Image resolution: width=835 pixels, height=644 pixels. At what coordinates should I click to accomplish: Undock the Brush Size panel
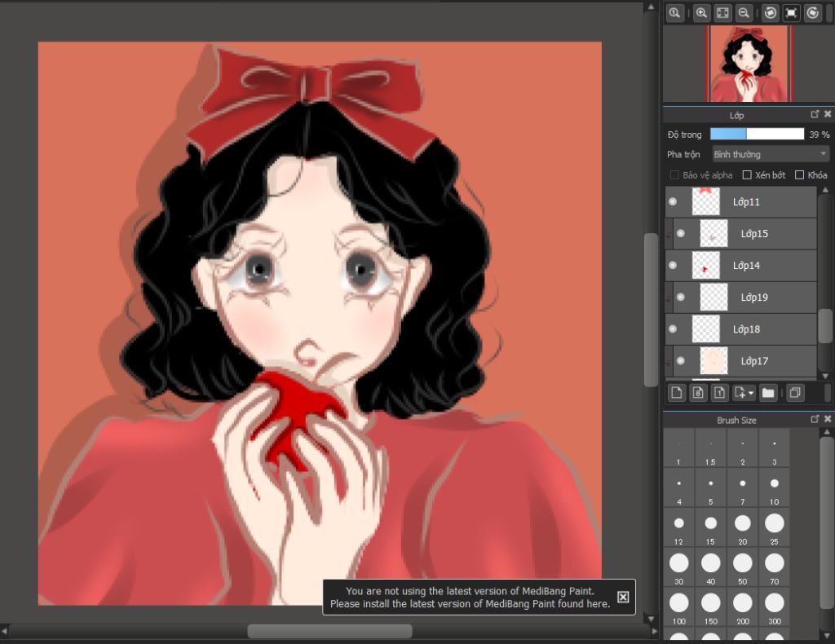coord(815,419)
